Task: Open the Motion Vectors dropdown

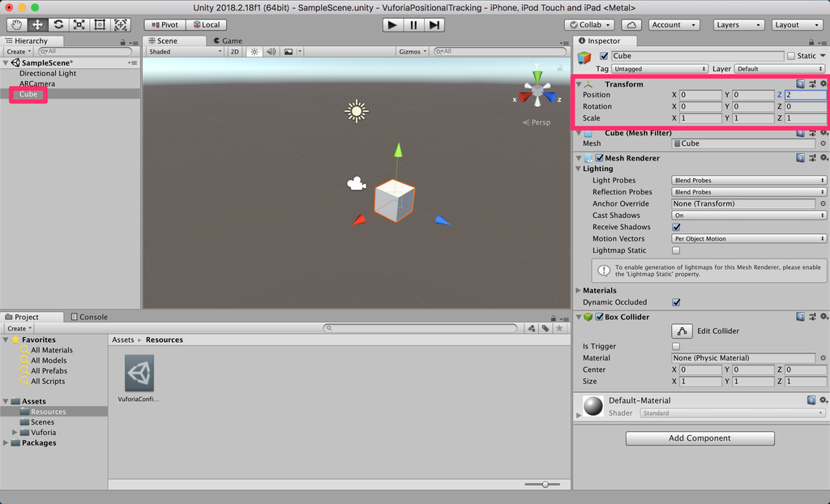Action: (x=748, y=239)
